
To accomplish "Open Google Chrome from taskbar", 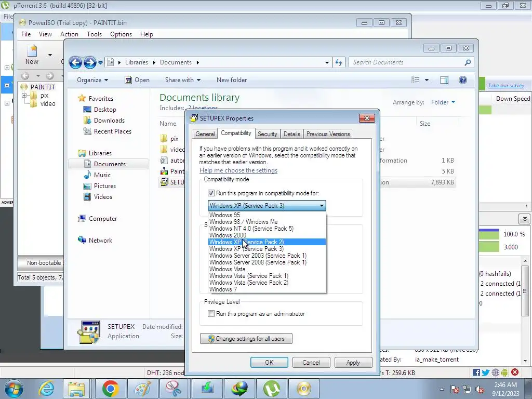I will 110,389.
